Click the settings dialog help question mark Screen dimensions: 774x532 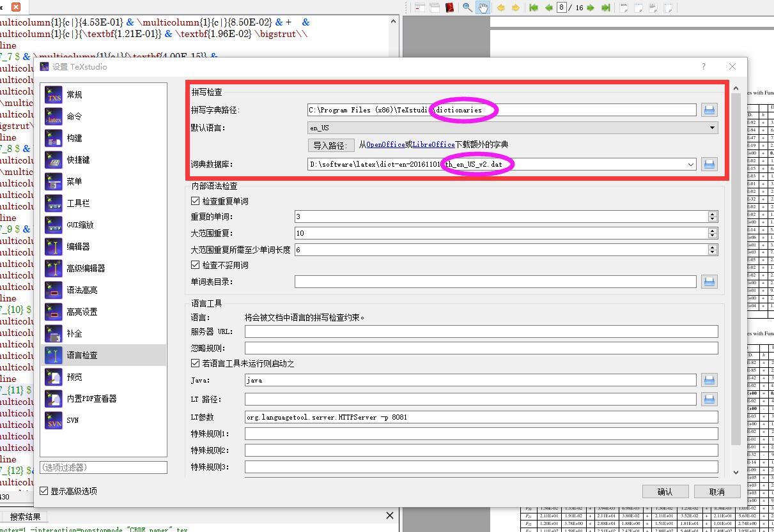(704, 66)
